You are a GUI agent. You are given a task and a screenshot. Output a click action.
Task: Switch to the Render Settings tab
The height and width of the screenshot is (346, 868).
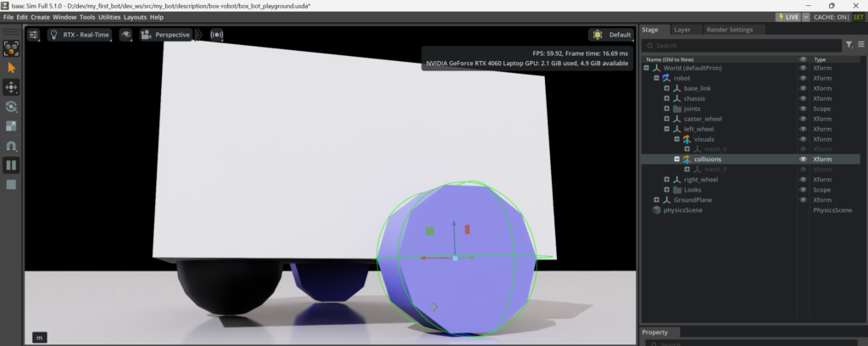[x=729, y=30]
